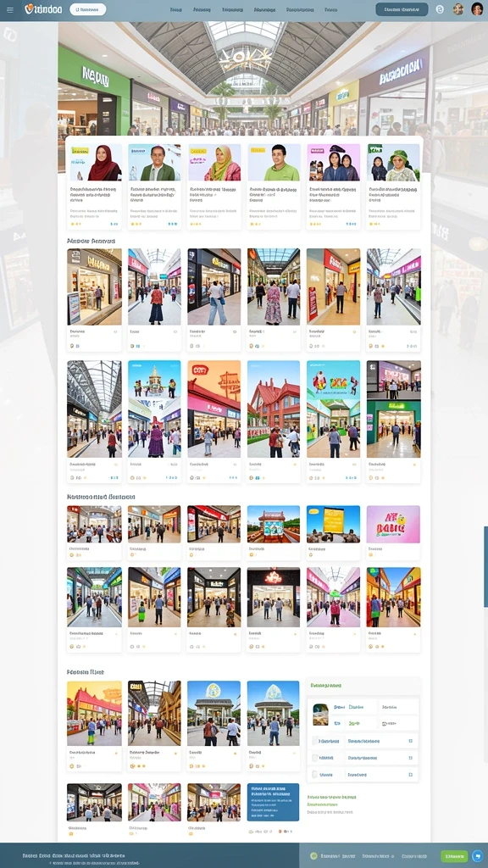
Task: Open the white pill dropdown beside the logo
Action: (88, 9)
